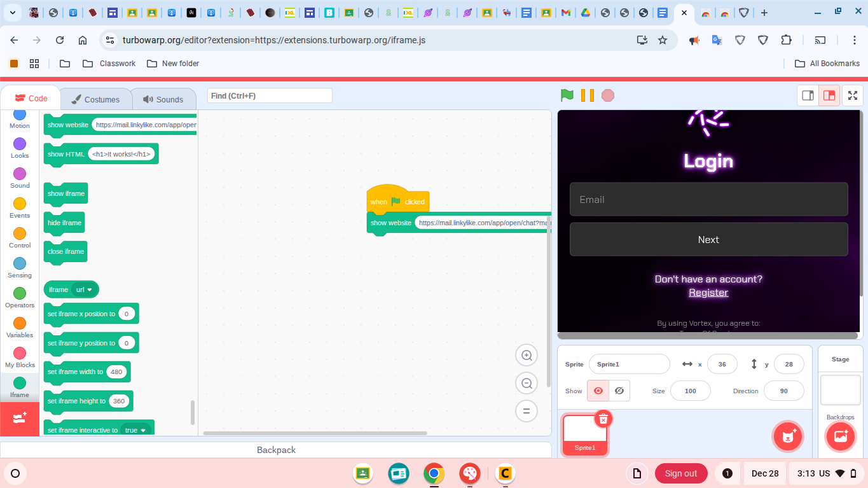
Task: Click the iframe width value 480
Action: tap(117, 372)
